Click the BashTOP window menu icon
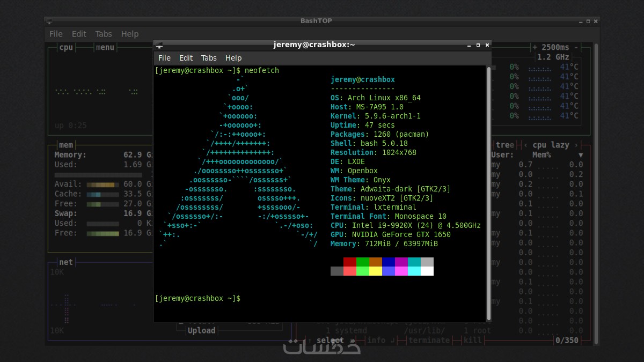This screenshot has height=362, width=644. [x=49, y=21]
